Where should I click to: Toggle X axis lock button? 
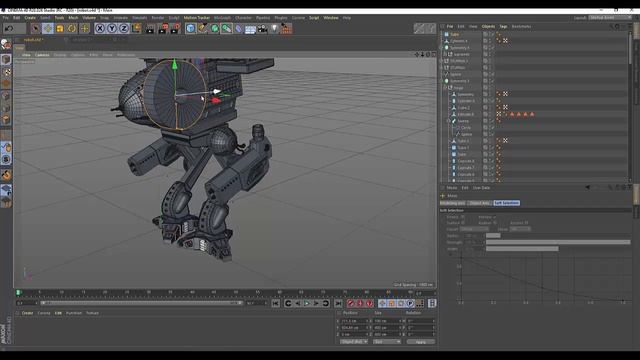click(x=100, y=28)
